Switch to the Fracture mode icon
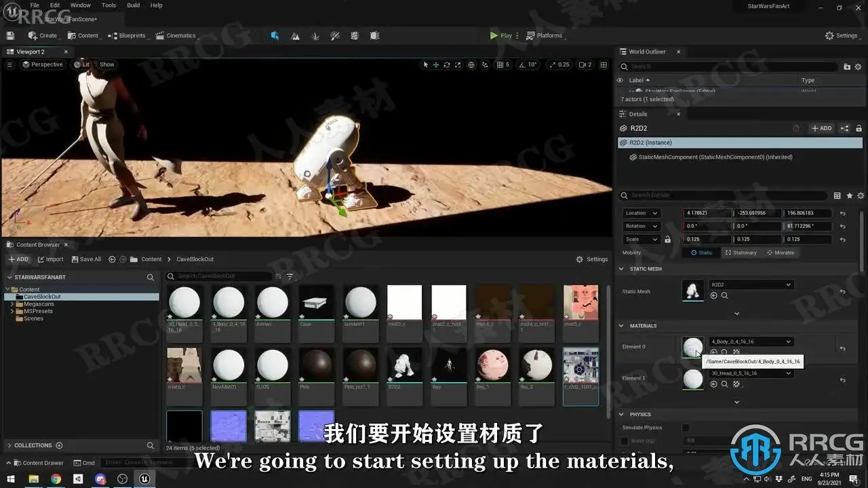This screenshot has height=488, width=868. (x=355, y=35)
